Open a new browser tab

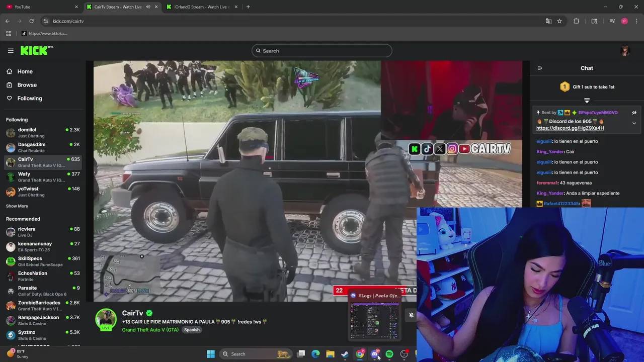(x=248, y=7)
